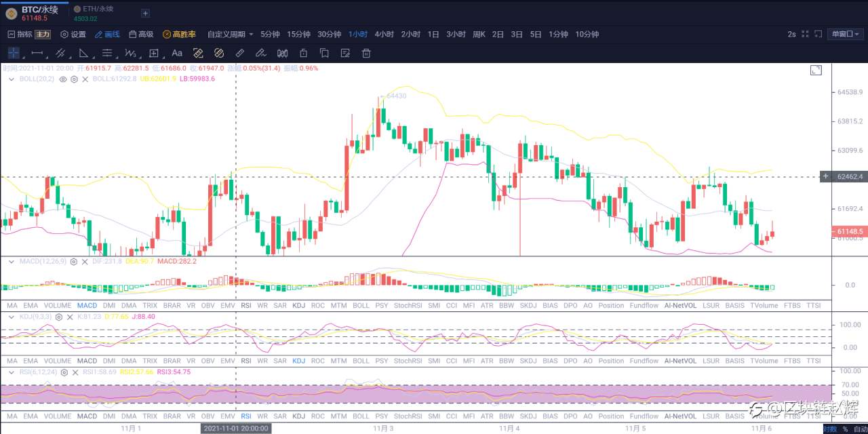Open the 设置 settings button
Image resolution: width=868 pixels, height=434 pixels.
coord(73,34)
